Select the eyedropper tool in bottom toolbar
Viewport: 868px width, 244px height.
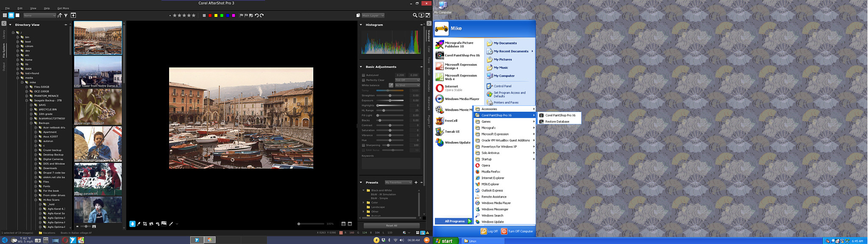tap(139, 224)
